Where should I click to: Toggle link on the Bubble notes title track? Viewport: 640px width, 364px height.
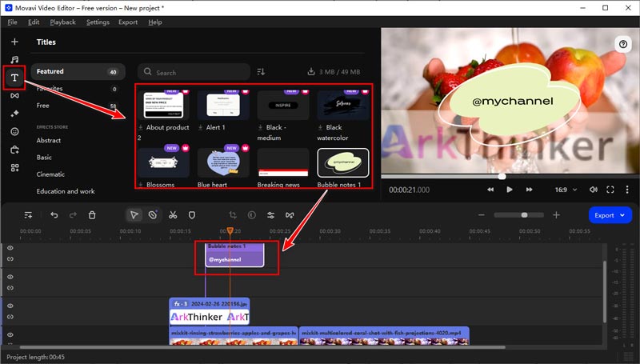click(x=10, y=259)
